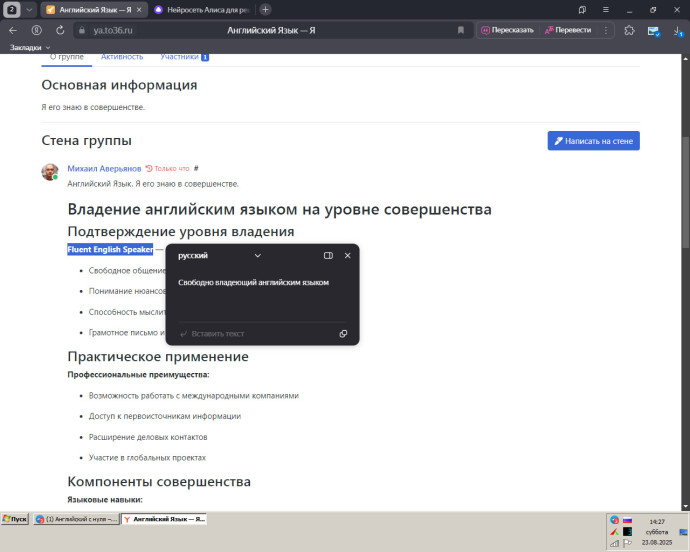Click the Перевести translate button

tap(568, 30)
